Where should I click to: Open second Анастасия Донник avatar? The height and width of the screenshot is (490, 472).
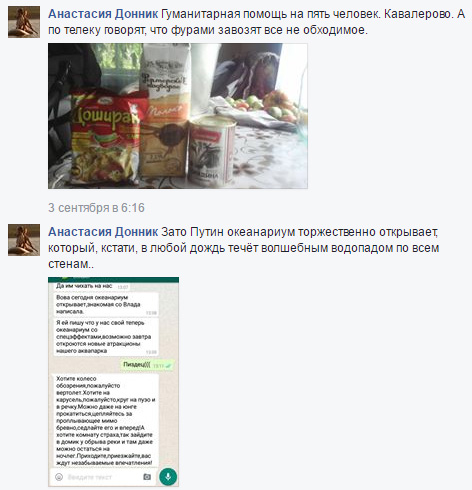click(24, 240)
